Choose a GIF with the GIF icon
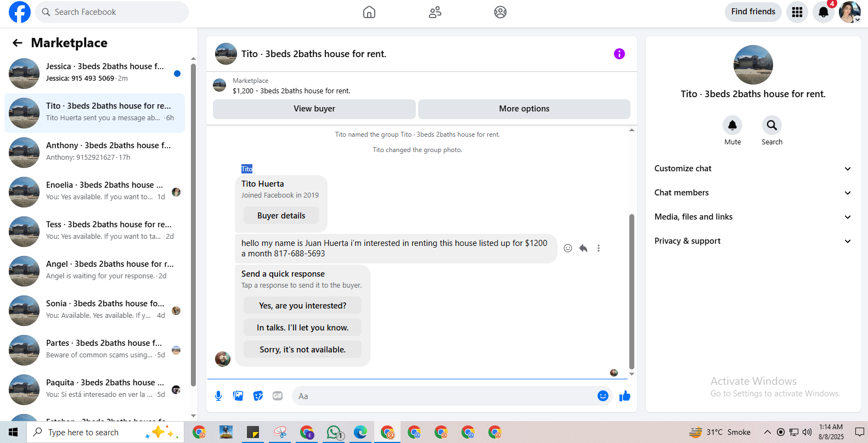 click(278, 396)
